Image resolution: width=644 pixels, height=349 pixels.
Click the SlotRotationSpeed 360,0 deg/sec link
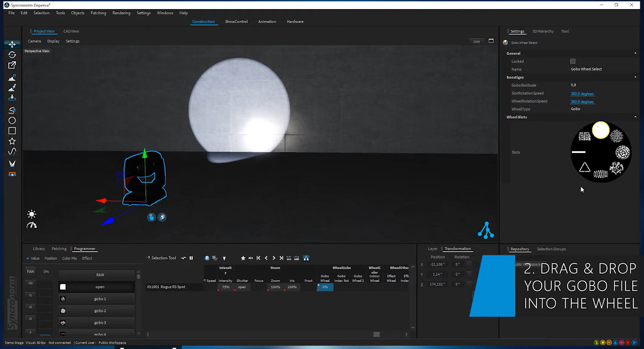point(582,94)
